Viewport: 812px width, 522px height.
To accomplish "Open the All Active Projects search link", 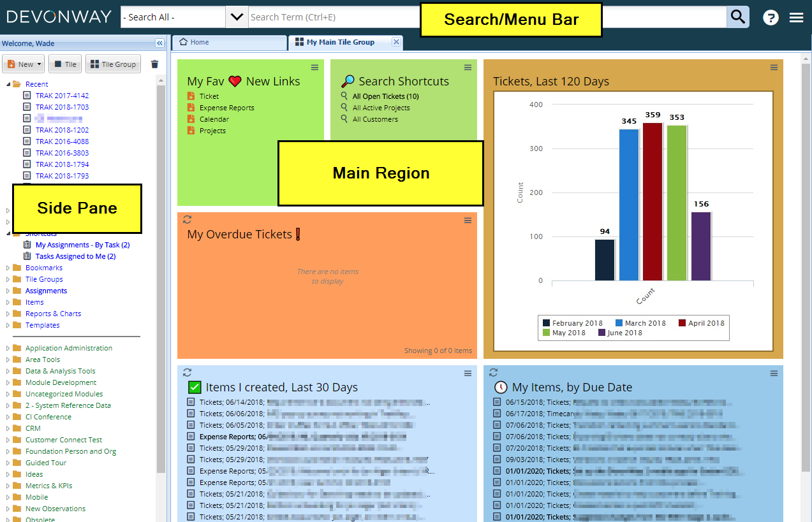I will pyautogui.click(x=381, y=108).
